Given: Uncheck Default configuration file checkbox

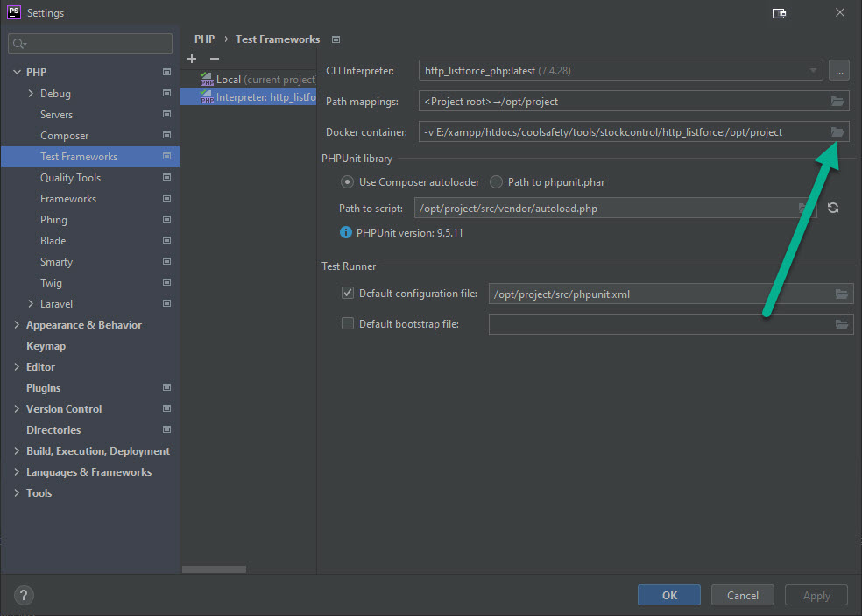Looking at the screenshot, I should (x=348, y=294).
